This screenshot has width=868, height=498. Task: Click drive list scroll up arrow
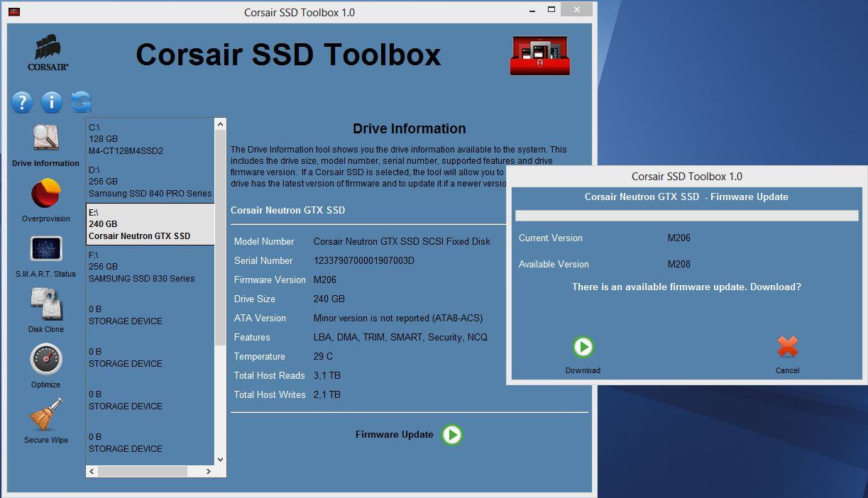click(220, 124)
